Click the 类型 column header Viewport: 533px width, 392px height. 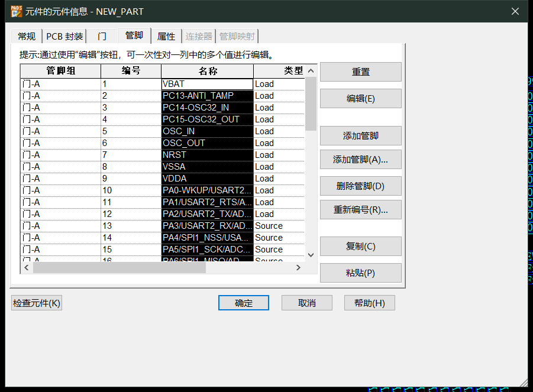pos(279,71)
